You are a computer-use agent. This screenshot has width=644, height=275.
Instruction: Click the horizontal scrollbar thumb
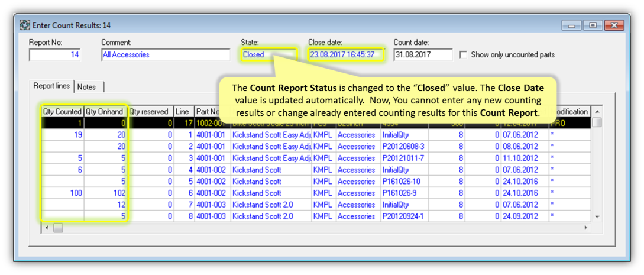pyautogui.click(x=58, y=228)
